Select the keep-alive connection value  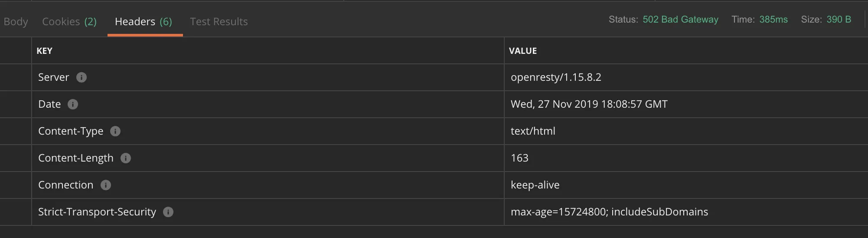tap(535, 185)
